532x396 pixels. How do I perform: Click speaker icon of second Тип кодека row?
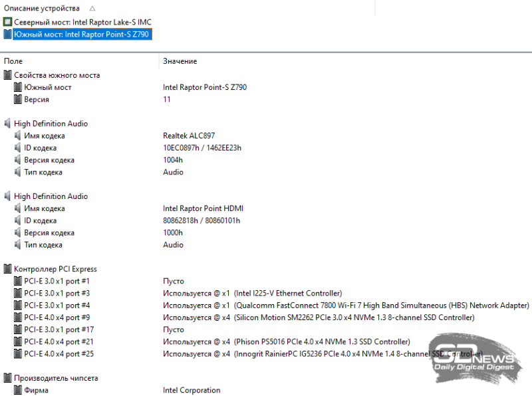(18, 245)
